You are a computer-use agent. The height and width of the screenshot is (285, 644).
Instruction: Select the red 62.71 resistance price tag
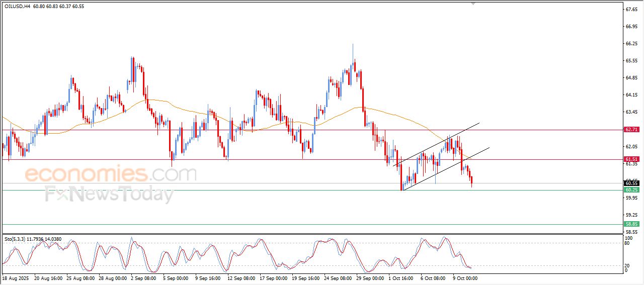[x=631, y=130]
